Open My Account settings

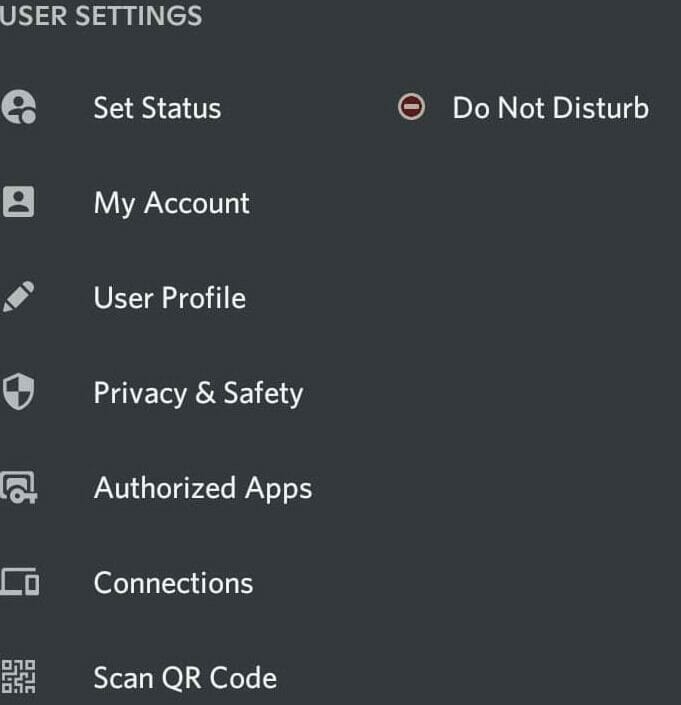[171, 203]
